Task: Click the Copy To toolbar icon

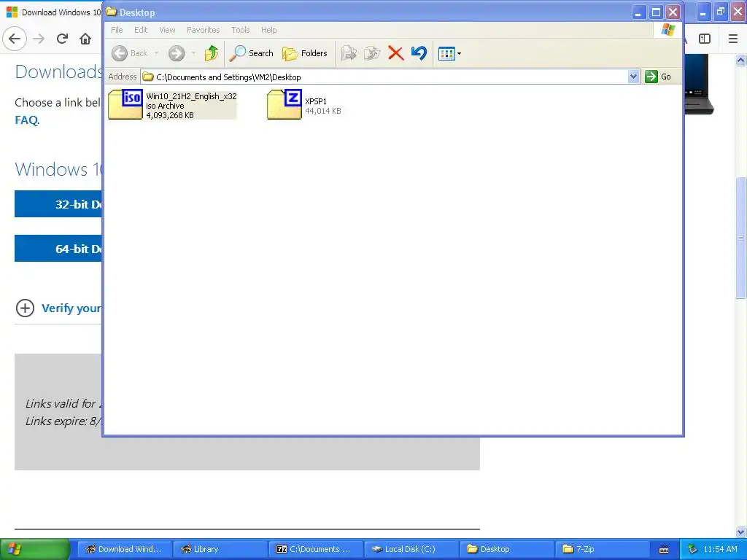Action: click(372, 53)
